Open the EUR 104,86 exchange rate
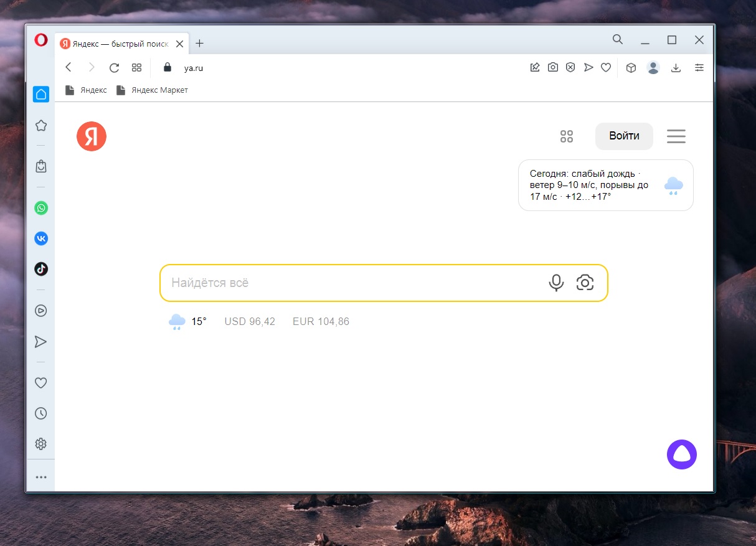The height and width of the screenshot is (546, 756). (321, 322)
